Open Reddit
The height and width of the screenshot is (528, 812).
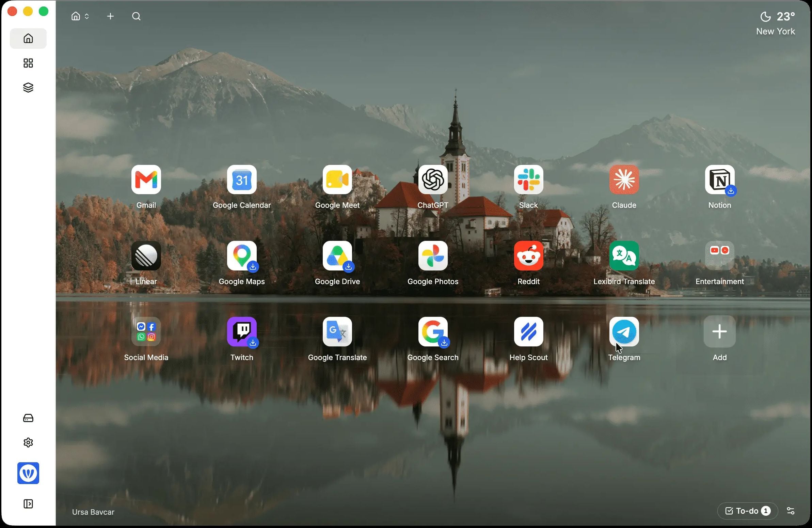pyautogui.click(x=528, y=255)
